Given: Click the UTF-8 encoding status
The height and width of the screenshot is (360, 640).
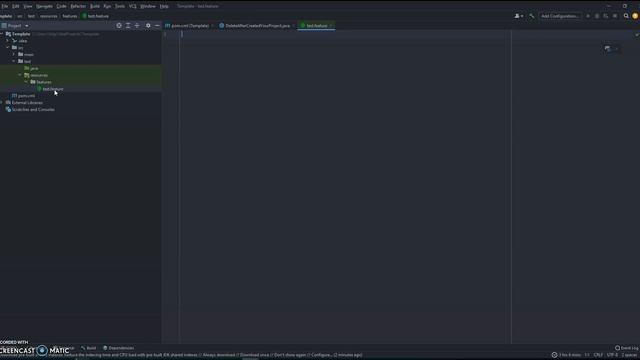Looking at the screenshot, I should pos(612,355).
